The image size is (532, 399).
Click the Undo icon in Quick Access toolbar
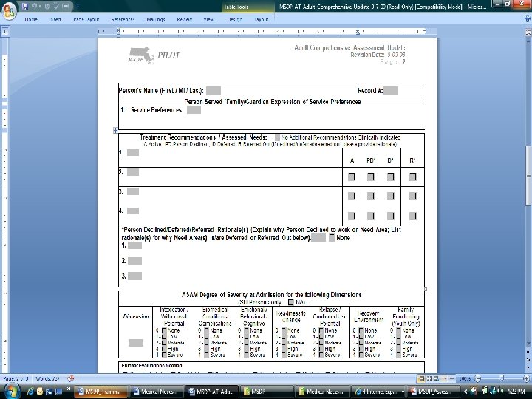[x=34, y=6]
